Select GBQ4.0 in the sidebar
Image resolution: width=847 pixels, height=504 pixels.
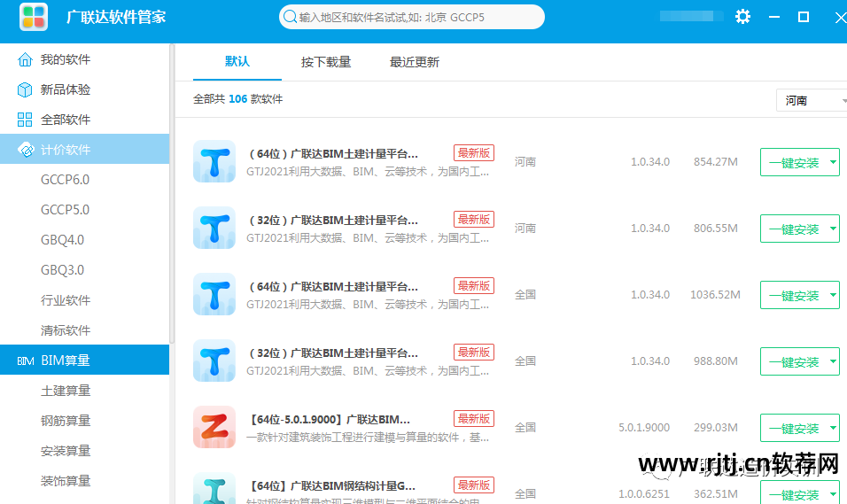coord(63,240)
